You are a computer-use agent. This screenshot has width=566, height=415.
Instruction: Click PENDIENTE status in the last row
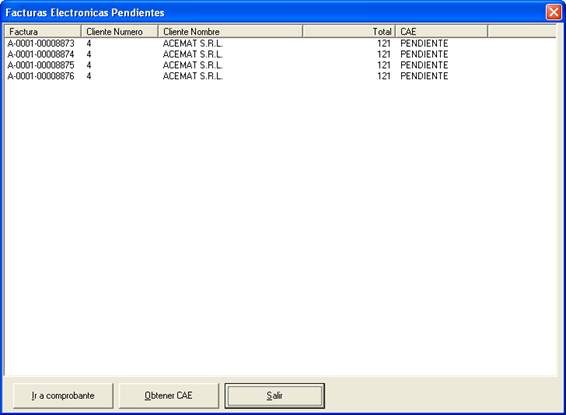(x=424, y=76)
